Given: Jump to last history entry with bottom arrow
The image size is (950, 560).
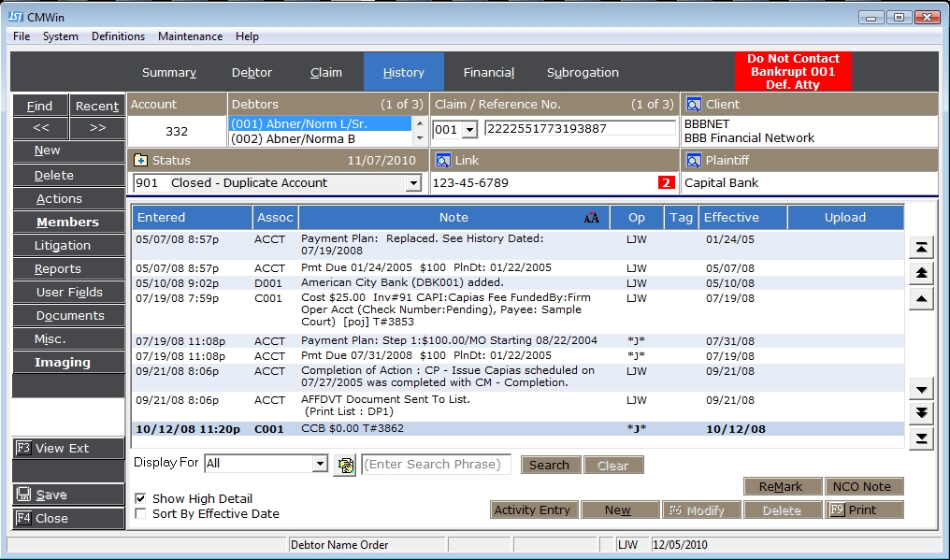Looking at the screenshot, I should (x=922, y=438).
